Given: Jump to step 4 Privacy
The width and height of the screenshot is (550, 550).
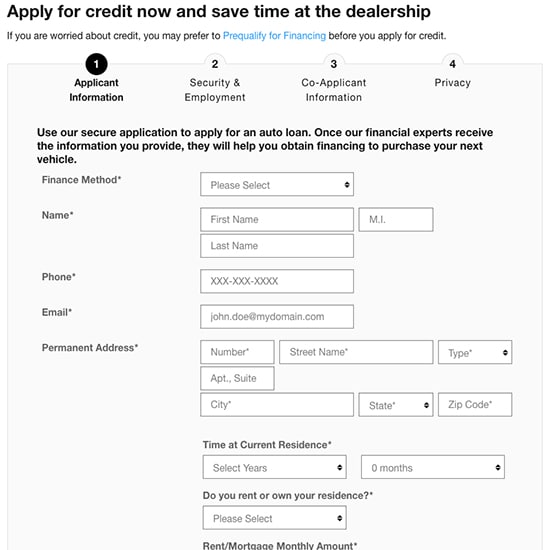Looking at the screenshot, I should (452, 64).
